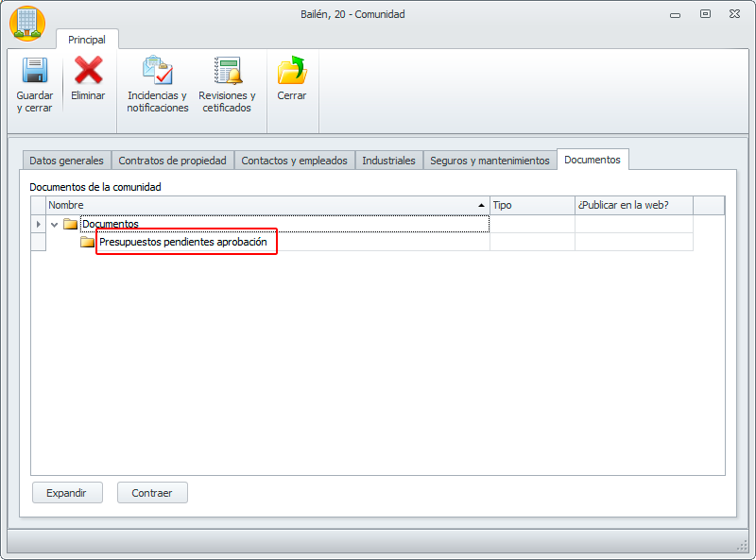Open Revisiones y certificados
This screenshot has width=756, height=560.
pyautogui.click(x=227, y=84)
